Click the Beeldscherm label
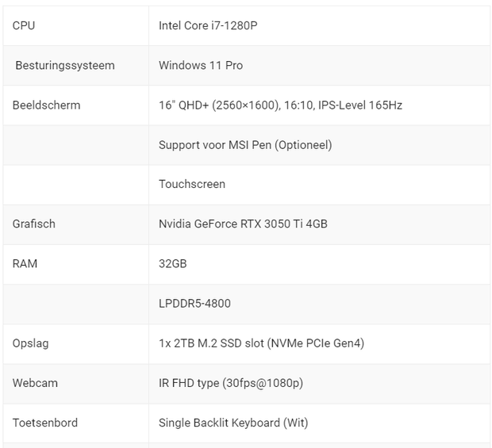492x448 pixels. click(47, 105)
